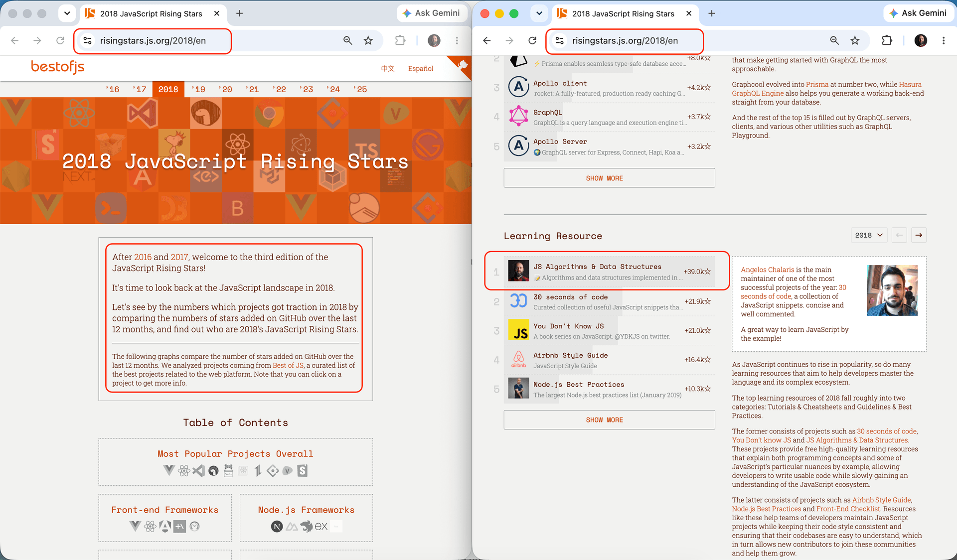Open the Angelos Chalaris link
Image resolution: width=957 pixels, height=560 pixels.
(768, 270)
